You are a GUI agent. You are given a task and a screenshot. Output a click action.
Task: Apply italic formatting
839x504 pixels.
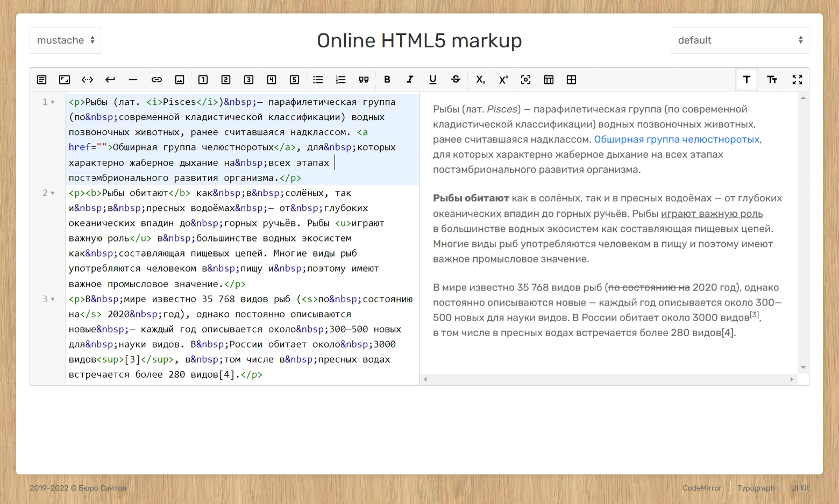click(410, 80)
